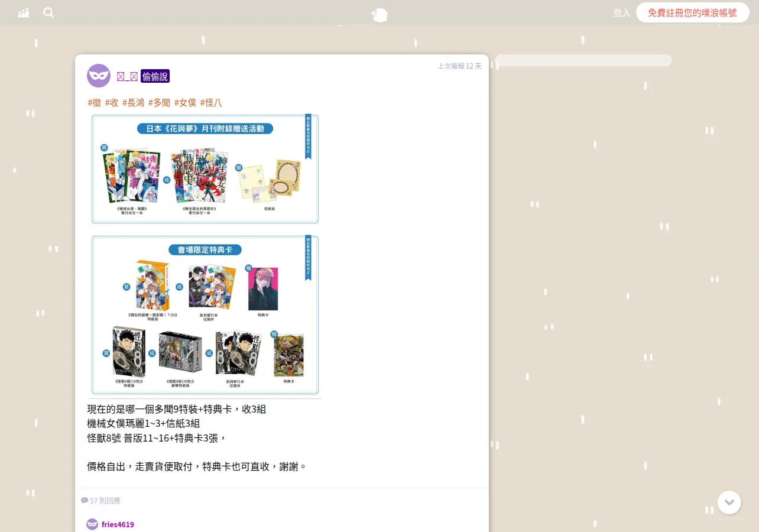The height and width of the screenshot is (532, 759).
Task: Click the 偷偷說 qualifier badge
Action: coord(155,76)
